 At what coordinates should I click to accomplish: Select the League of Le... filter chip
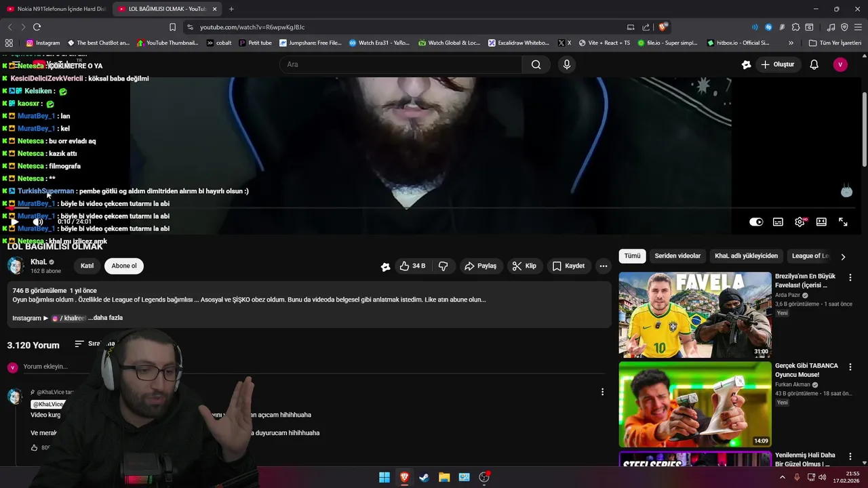click(x=810, y=256)
